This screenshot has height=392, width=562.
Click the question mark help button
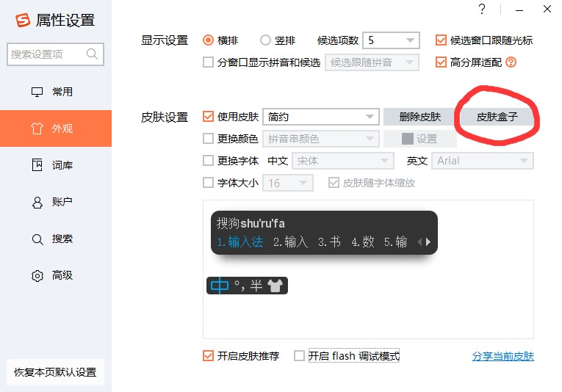click(x=482, y=9)
